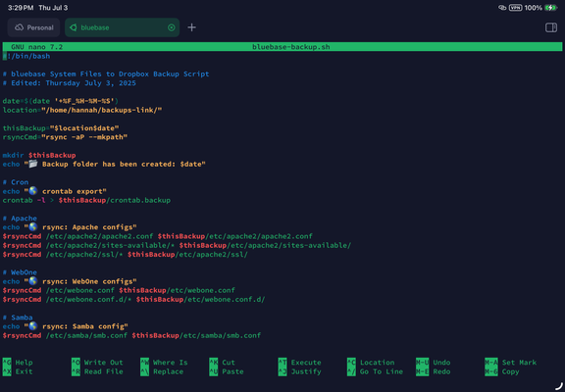Click the rsyncCmd="rsync -aP --mkpath" line
This screenshot has width=565, height=392.
[65, 137]
